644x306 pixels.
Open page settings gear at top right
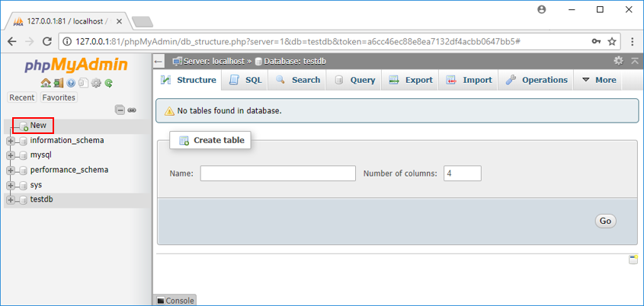[x=619, y=61]
